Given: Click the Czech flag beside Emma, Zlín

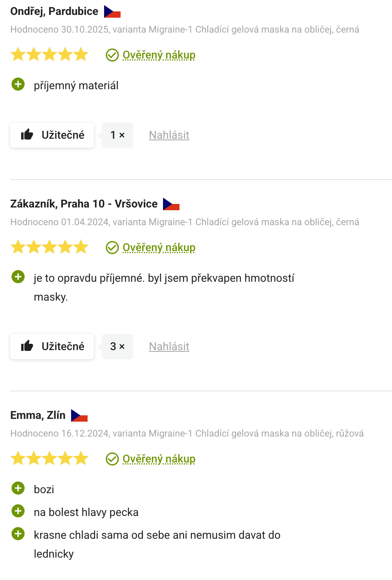Looking at the screenshot, I should (x=79, y=415).
